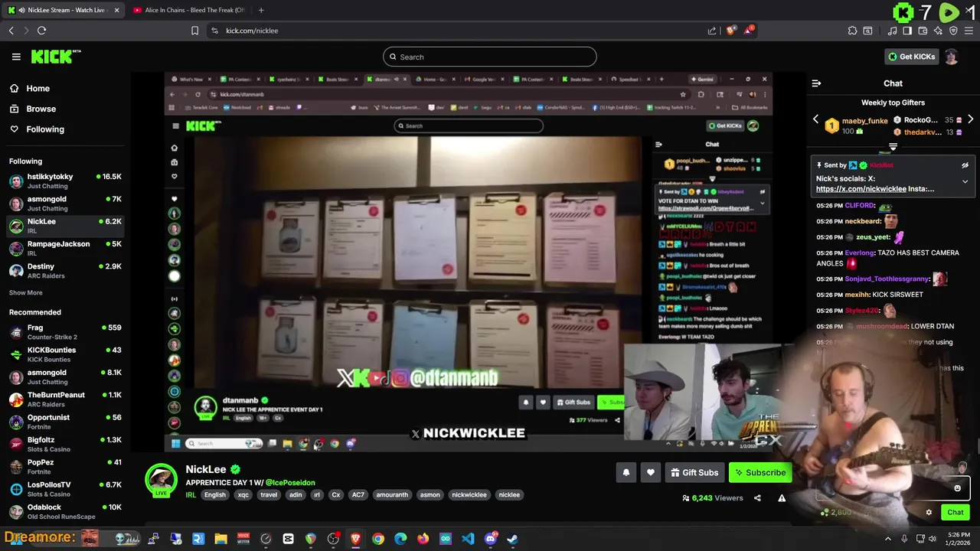Screen dimensions: 980x551
Task: Click Show more under Following
Action: click(x=25, y=292)
